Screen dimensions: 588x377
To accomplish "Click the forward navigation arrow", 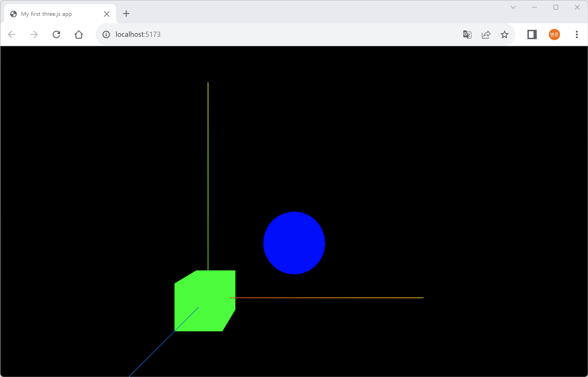I will (x=34, y=34).
